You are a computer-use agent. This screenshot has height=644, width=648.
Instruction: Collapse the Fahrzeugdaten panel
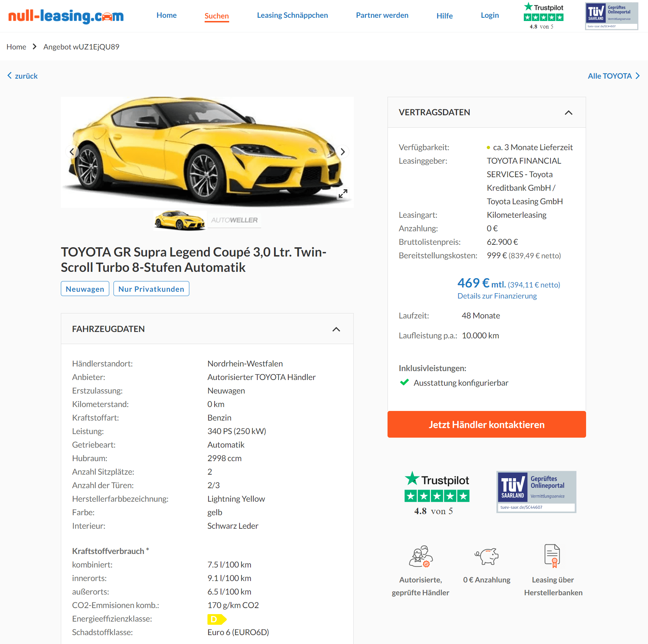pyautogui.click(x=336, y=329)
